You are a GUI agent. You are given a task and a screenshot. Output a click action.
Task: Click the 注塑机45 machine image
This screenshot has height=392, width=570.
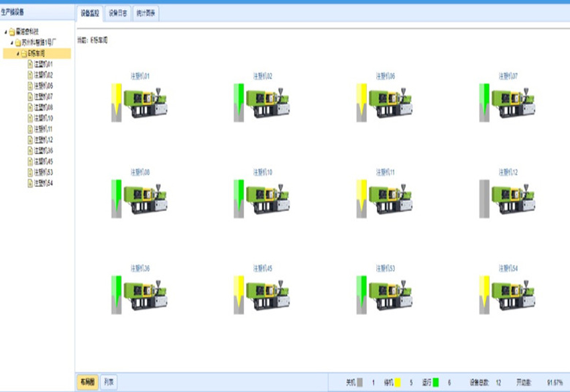(268, 295)
